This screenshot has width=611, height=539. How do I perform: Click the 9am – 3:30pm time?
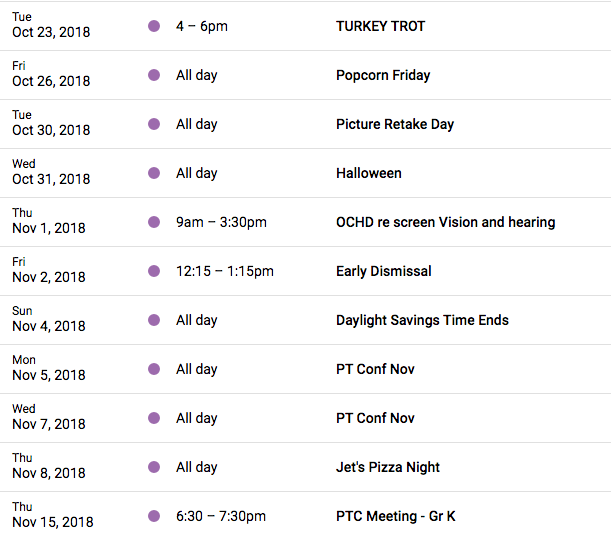pos(221,222)
